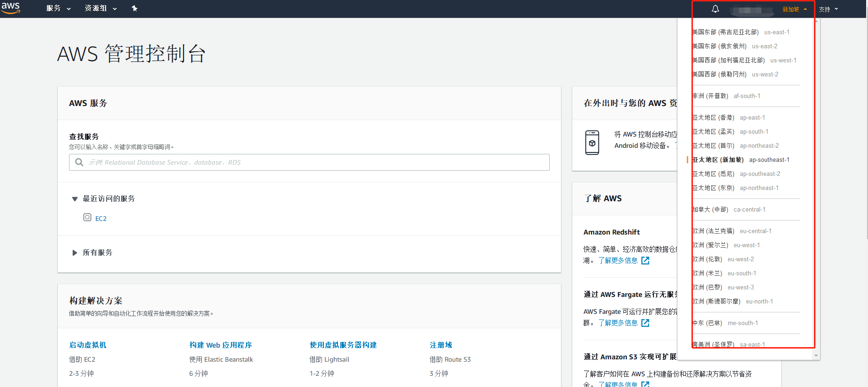This screenshot has height=387, width=868.
Task: Click the EC2 chip icon
Action: pyautogui.click(x=87, y=217)
